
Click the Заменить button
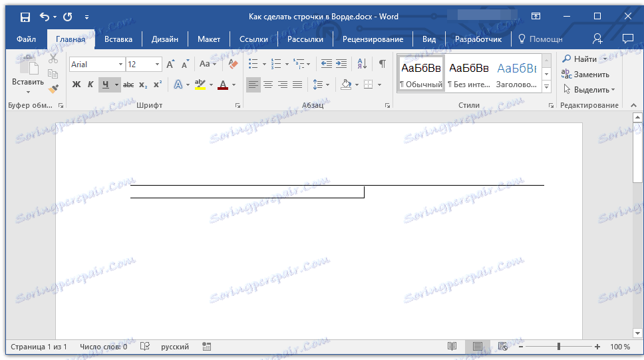(585, 75)
